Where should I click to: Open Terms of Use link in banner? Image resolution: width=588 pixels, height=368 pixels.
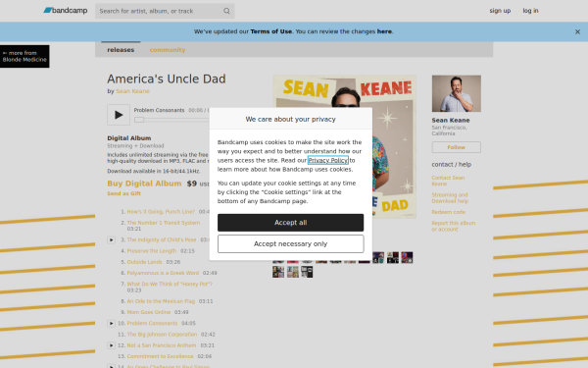[270, 31]
